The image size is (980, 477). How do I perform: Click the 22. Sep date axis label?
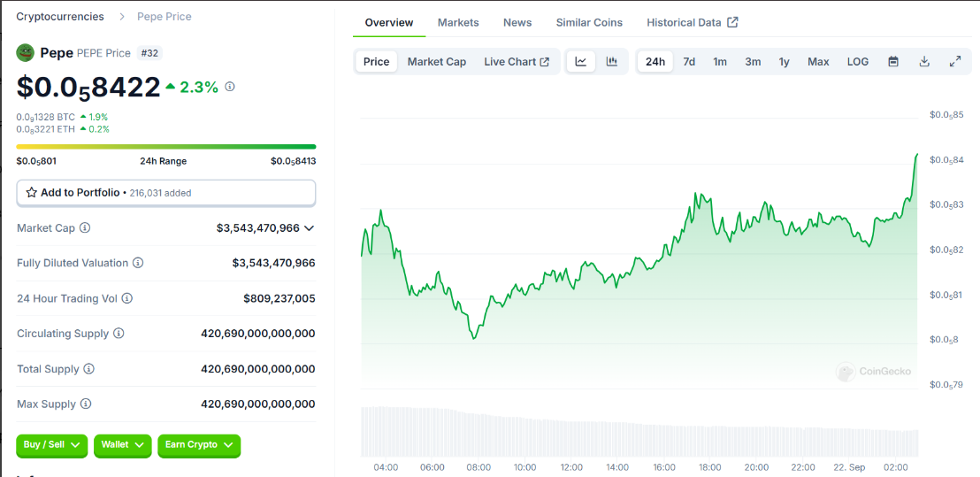point(851,467)
